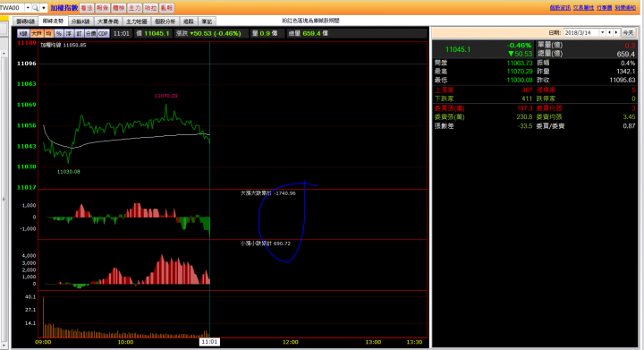644x350 pixels.
Task: Switch to the 個股分析 tab
Action: click(165, 21)
